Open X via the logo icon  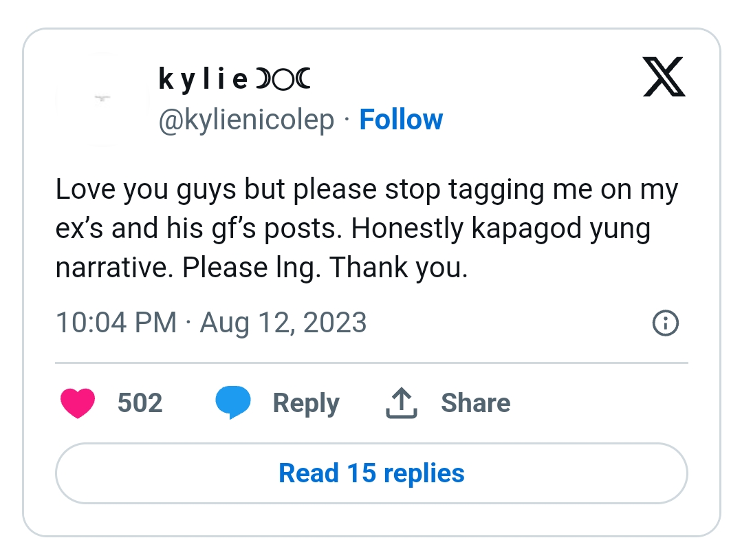(x=664, y=76)
